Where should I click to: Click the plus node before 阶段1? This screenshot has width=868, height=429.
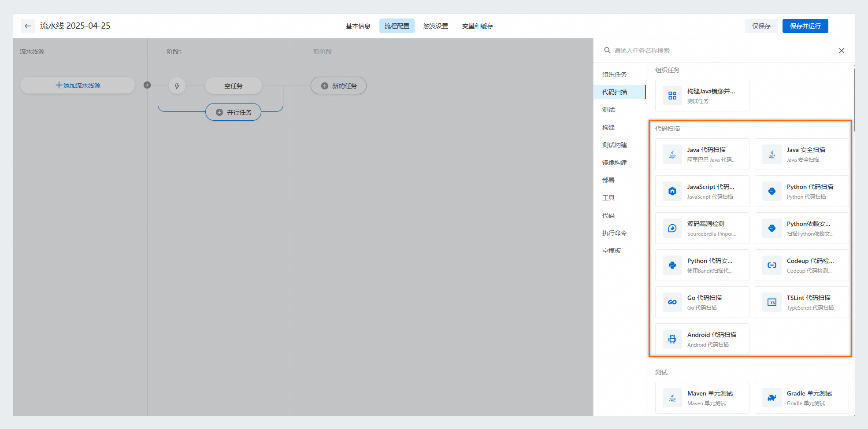pos(147,85)
